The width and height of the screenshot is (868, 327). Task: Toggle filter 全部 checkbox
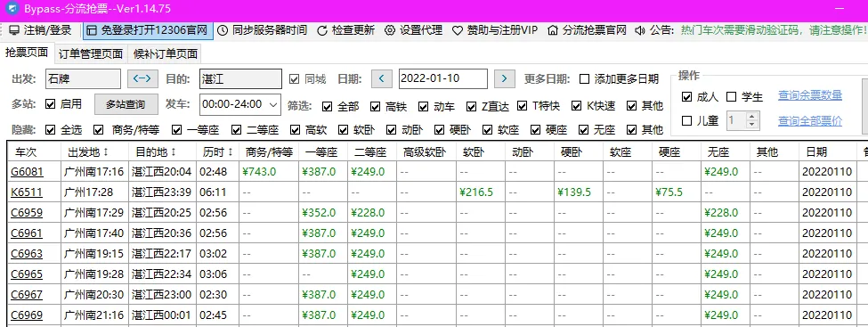327,106
